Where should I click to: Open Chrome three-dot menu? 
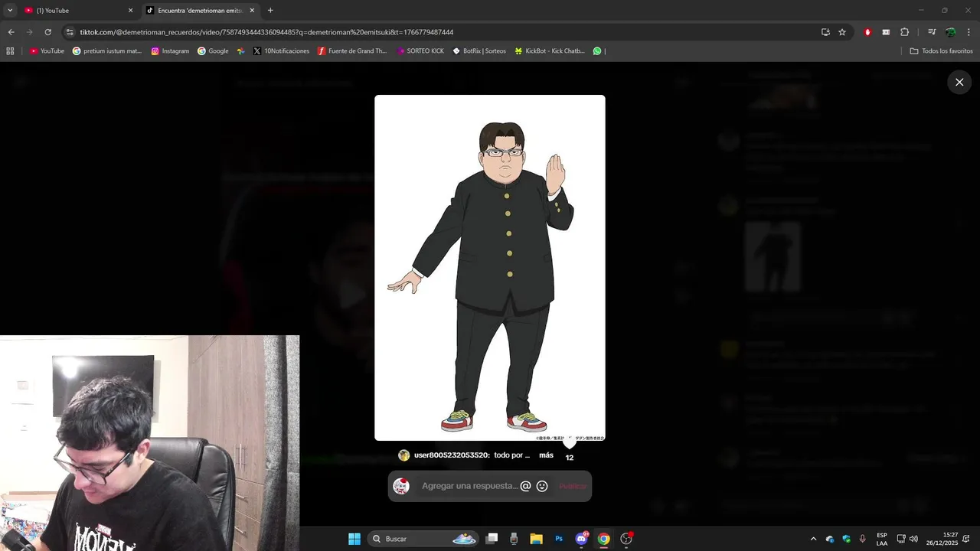pos(969,32)
